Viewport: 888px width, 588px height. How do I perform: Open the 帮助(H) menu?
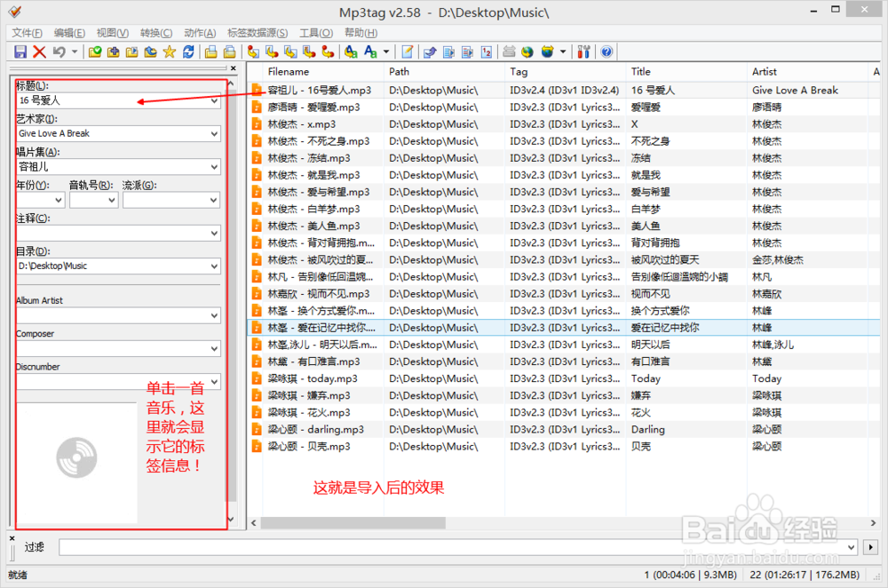(361, 33)
